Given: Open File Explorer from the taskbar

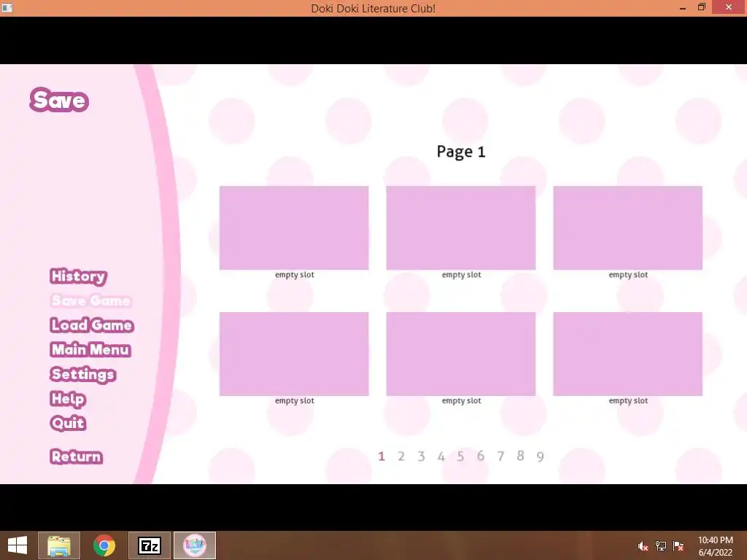Looking at the screenshot, I should (59, 545).
